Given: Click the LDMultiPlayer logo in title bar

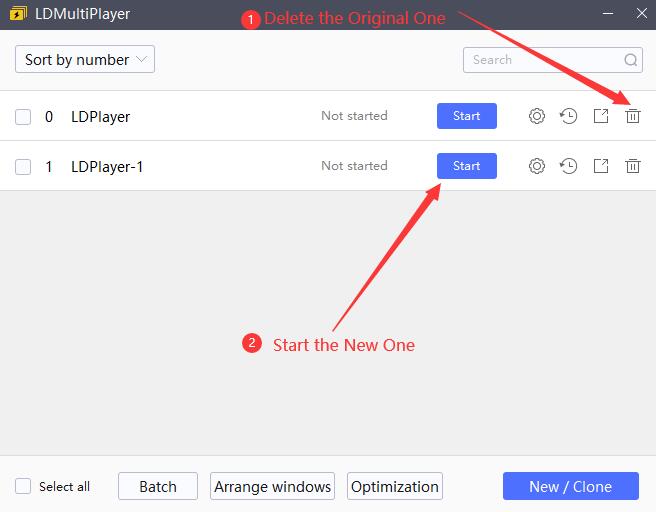Looking at the screenshot, I should pyautogui.click(x=18, y=14).
